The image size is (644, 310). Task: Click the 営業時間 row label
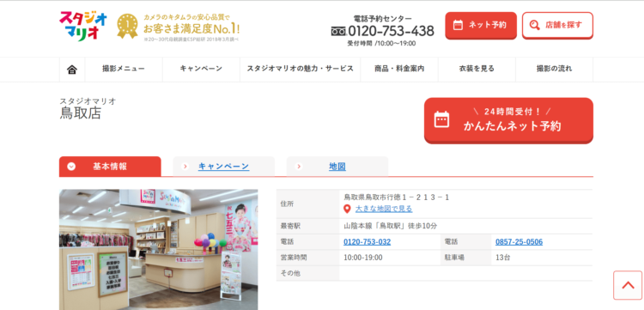pos(294,258)
